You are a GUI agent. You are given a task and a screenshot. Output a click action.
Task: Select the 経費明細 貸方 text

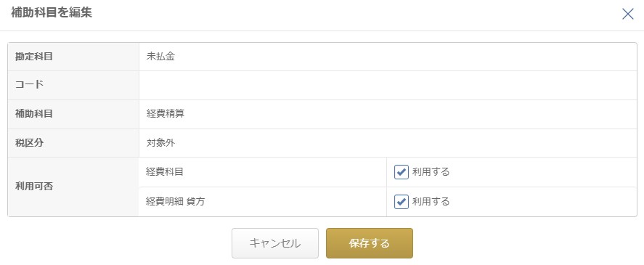tap(175, 202)
